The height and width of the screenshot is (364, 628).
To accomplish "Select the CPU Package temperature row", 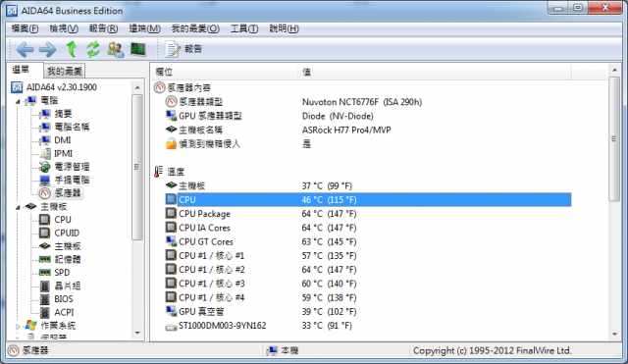I will 369,214.
